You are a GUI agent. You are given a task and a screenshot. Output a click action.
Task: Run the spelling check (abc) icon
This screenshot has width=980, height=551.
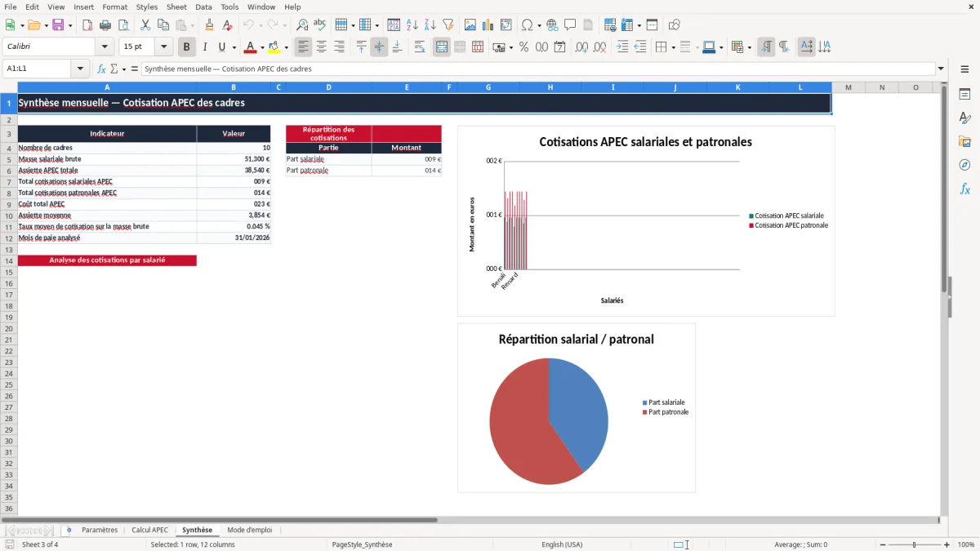pyautogui.click(x=320, y=25)
